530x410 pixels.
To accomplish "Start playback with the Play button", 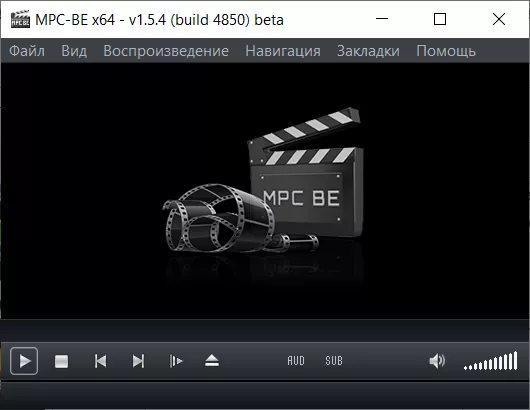I will (x=24, y=361).
